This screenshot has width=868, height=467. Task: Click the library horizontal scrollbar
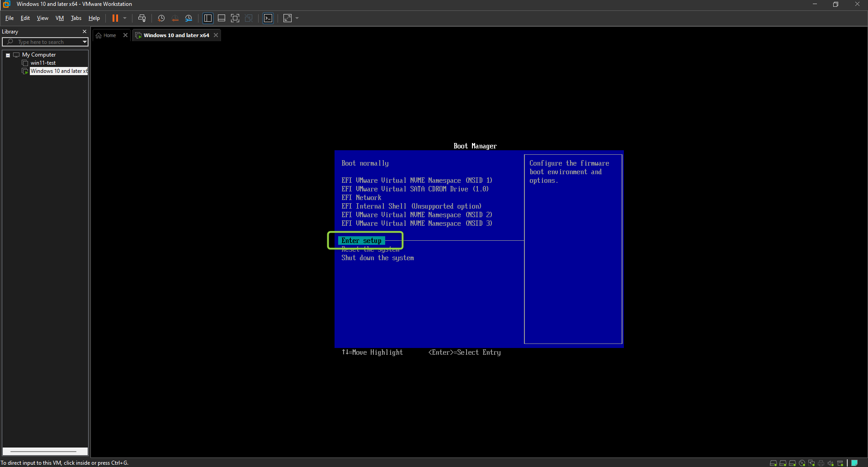[x=43, y=451]
